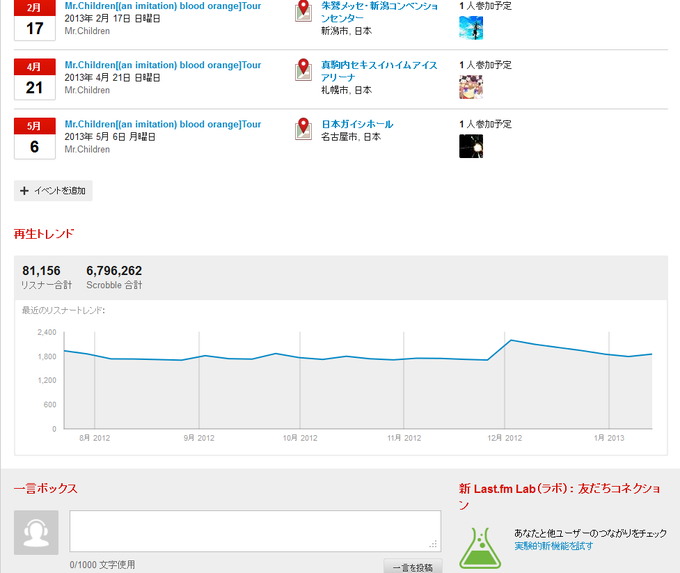Click the 81,156 listener total value
The width and height of the screenshot is (680, 573).
tap(41, 271)
